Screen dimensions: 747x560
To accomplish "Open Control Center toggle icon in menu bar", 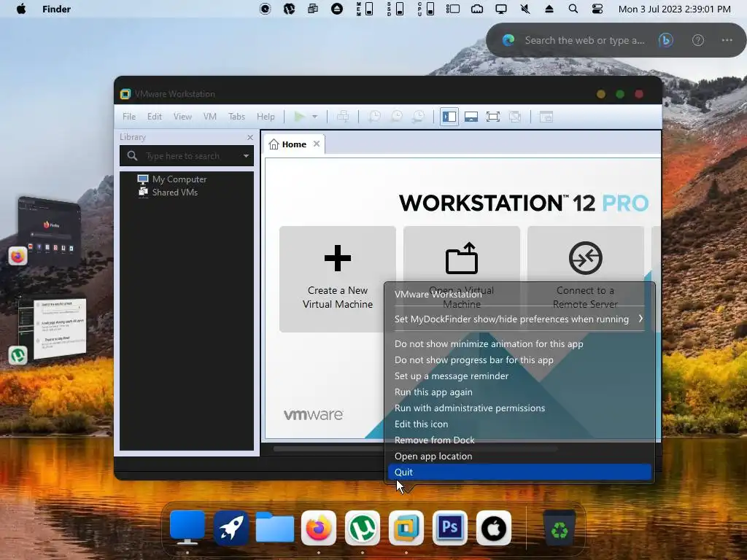I will pyautogui.click(x=597, y=9).
